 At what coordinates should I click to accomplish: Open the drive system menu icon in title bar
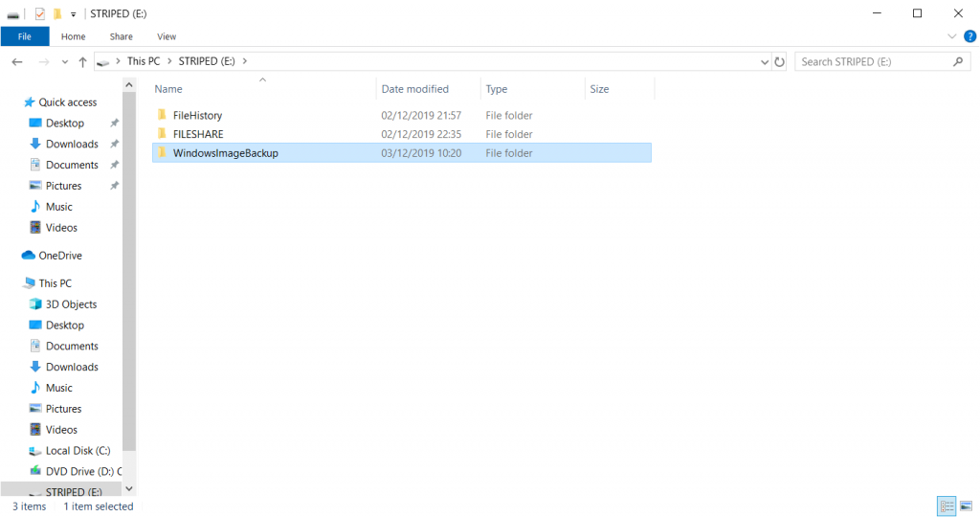tap(13, 13)
